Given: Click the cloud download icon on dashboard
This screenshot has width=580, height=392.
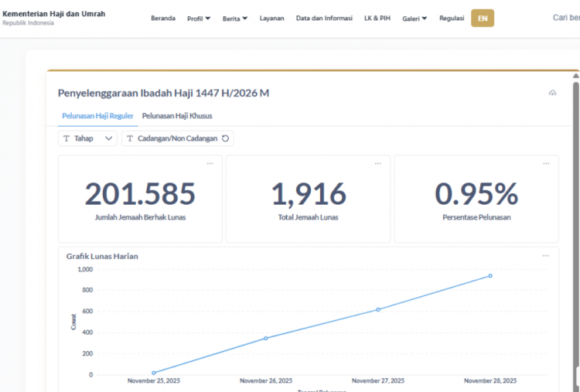Looking at the screenshot, I should (552, 93).
